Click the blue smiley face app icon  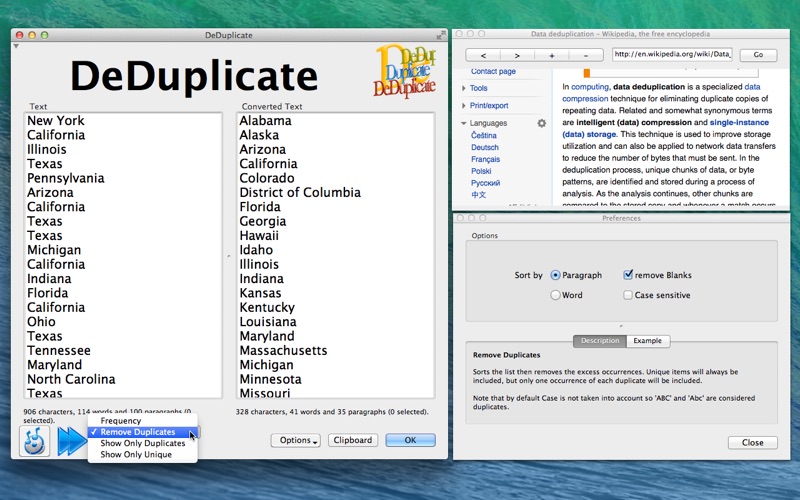pyautogui.click(x=35, y=441)
